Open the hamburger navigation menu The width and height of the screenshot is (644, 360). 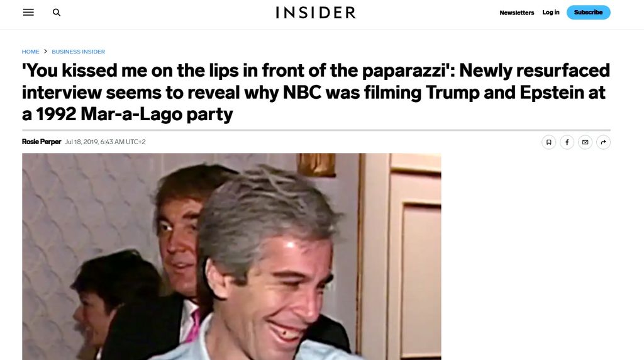coord(28,13)
